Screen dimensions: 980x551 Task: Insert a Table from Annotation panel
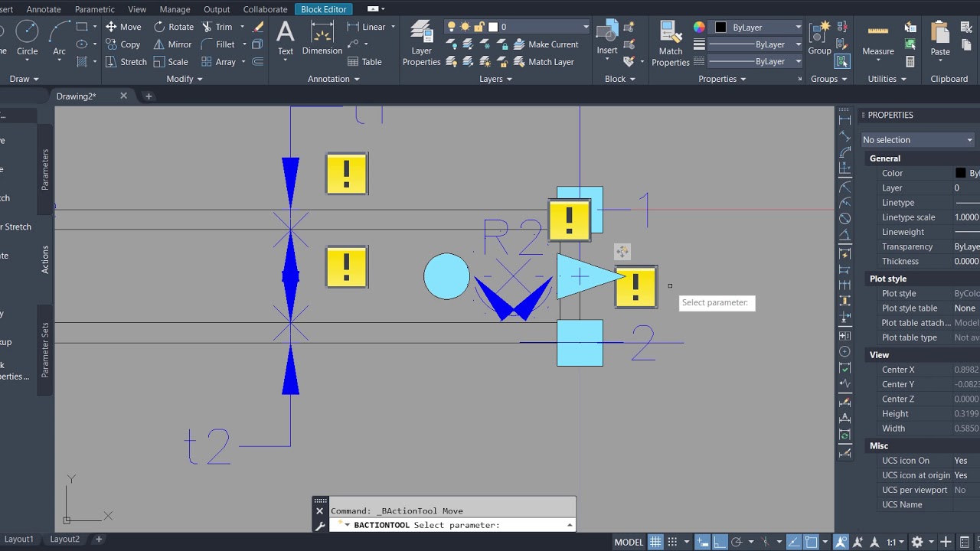[x=364, y=62]
